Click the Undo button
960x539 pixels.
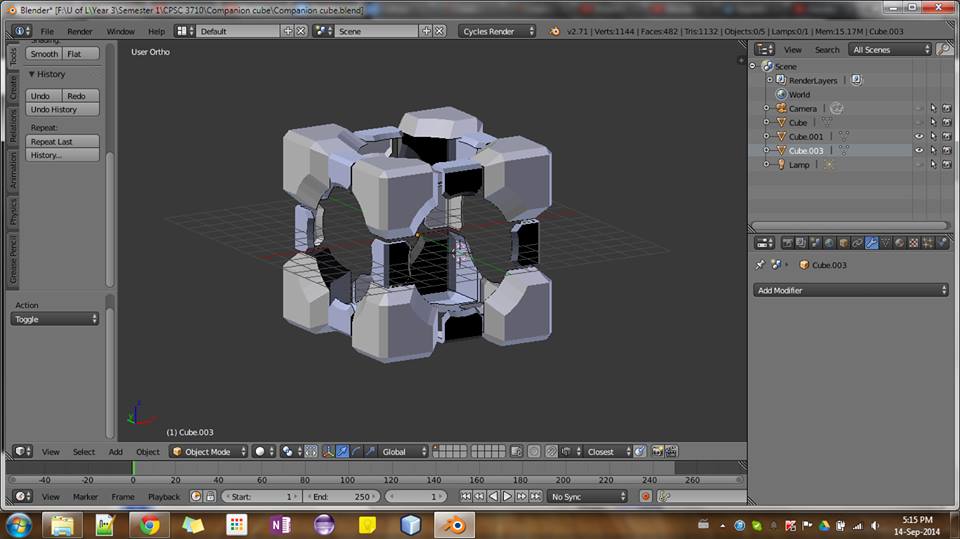pos(44,96)
